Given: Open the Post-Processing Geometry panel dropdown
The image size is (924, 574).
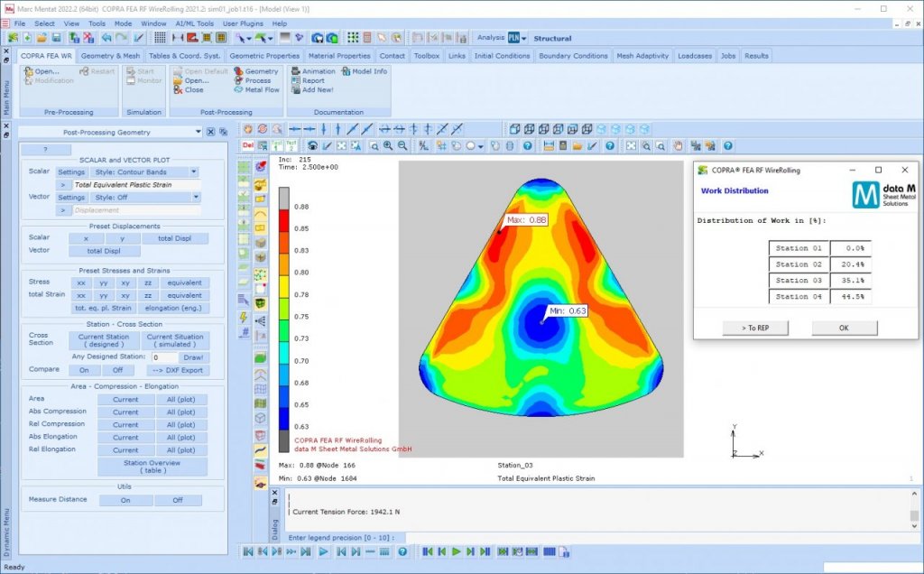Looking at the screenshot, I should pos(198,132).
